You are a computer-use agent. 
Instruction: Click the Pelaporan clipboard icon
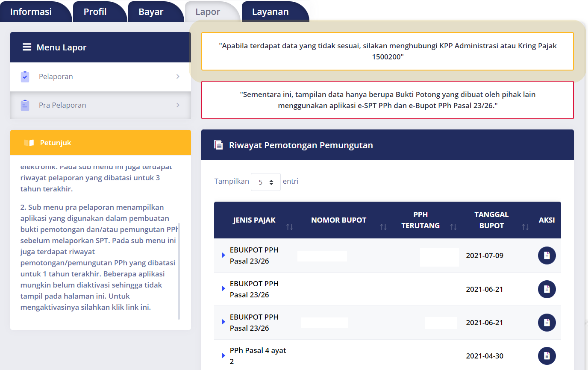tap(25, 76)
